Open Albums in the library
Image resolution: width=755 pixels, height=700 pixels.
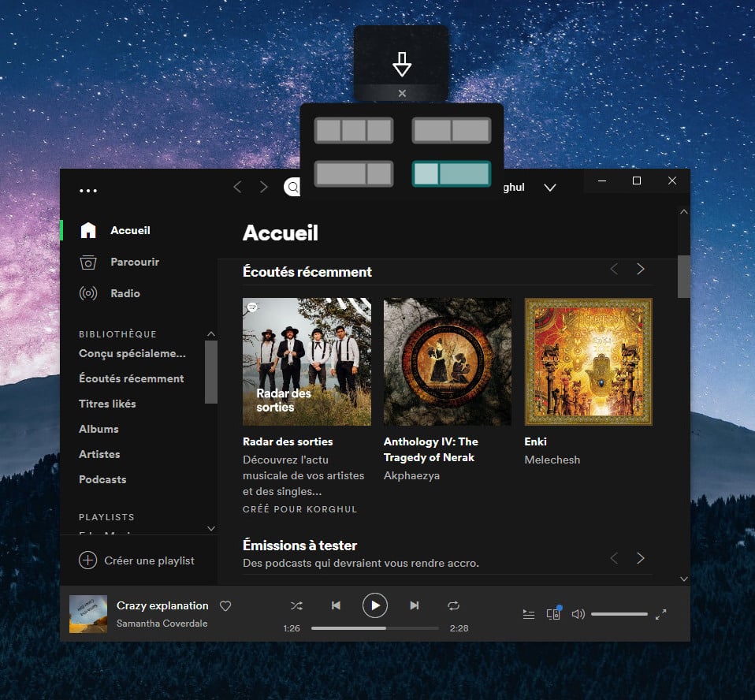pyautogui.click(x=99, y=429)
